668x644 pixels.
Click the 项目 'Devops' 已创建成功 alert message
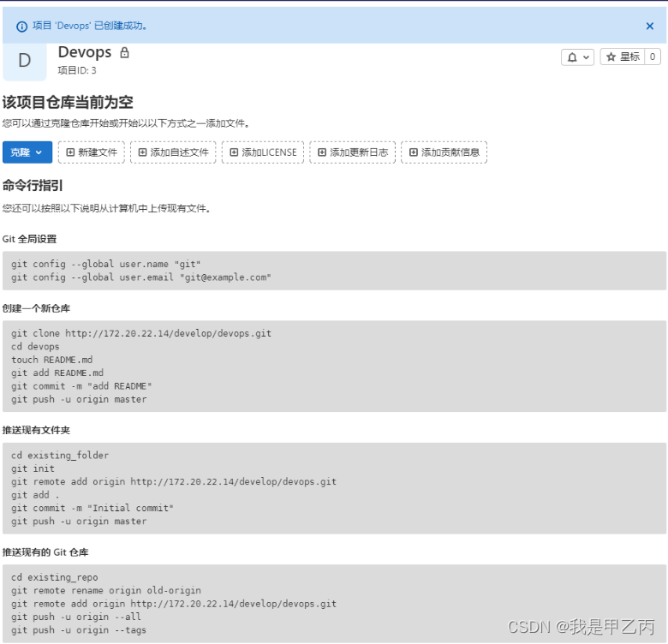click(x=90, y=26)
